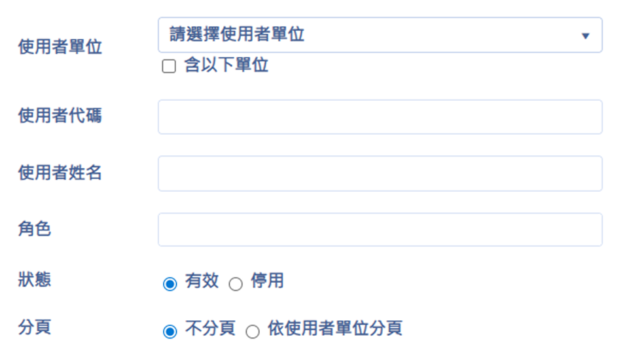Viewport: 625px width, 364px height.
Task: Select the 不分頁 radio button
Action: pos(169,332)
